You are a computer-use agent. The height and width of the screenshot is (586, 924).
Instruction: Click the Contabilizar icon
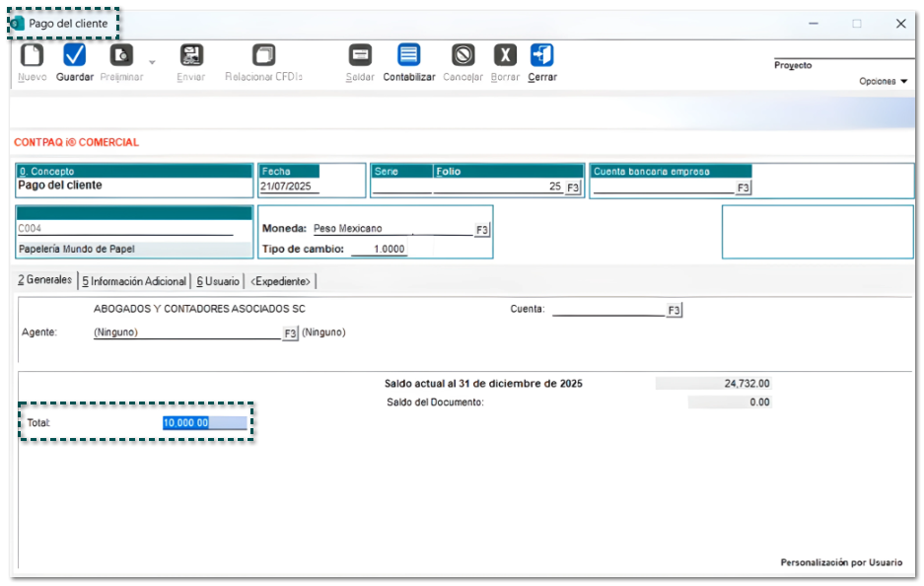click(x=408, y=55)
